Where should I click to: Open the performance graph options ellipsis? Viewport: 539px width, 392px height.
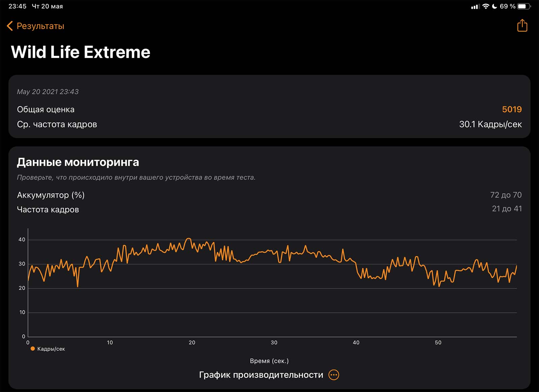click(x=334, y=375)
